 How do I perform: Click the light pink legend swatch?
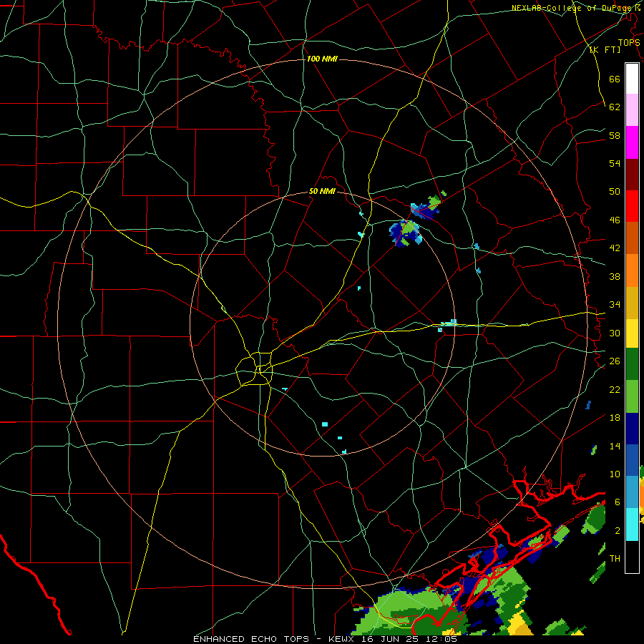click(x=632, y=110)
